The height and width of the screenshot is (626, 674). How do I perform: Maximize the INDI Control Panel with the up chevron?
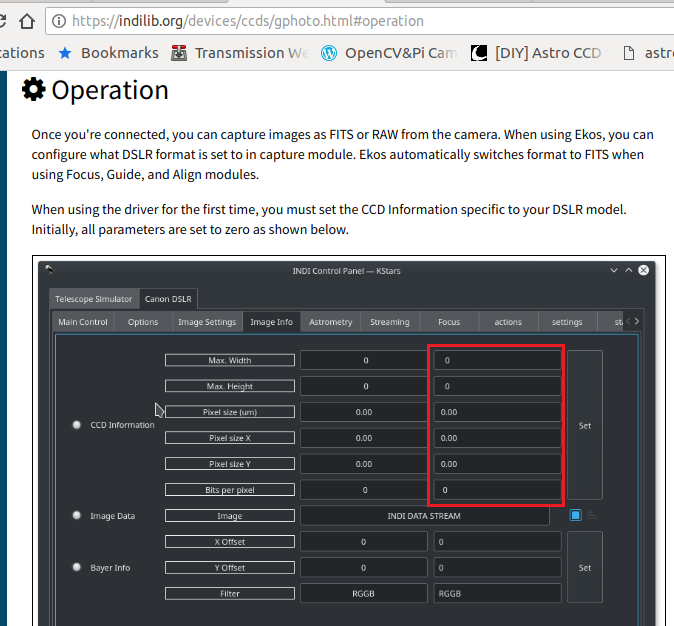click(x=628, y=270)
